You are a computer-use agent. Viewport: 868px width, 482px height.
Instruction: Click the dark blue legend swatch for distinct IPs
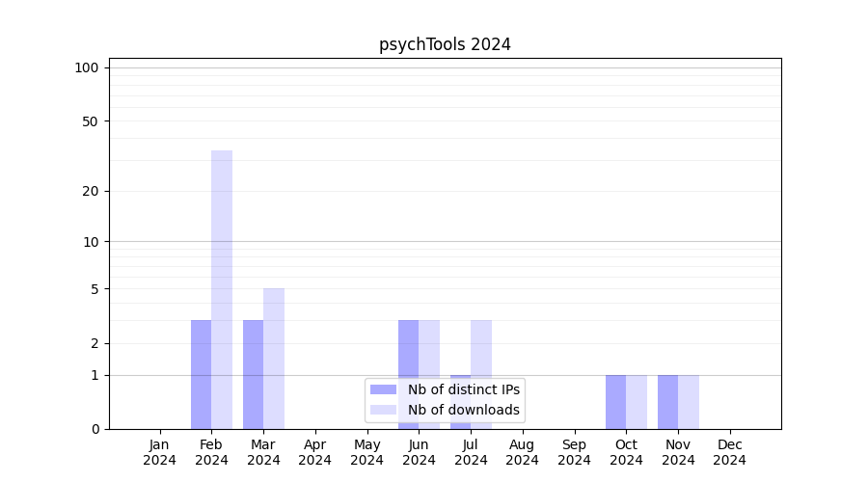383,389
